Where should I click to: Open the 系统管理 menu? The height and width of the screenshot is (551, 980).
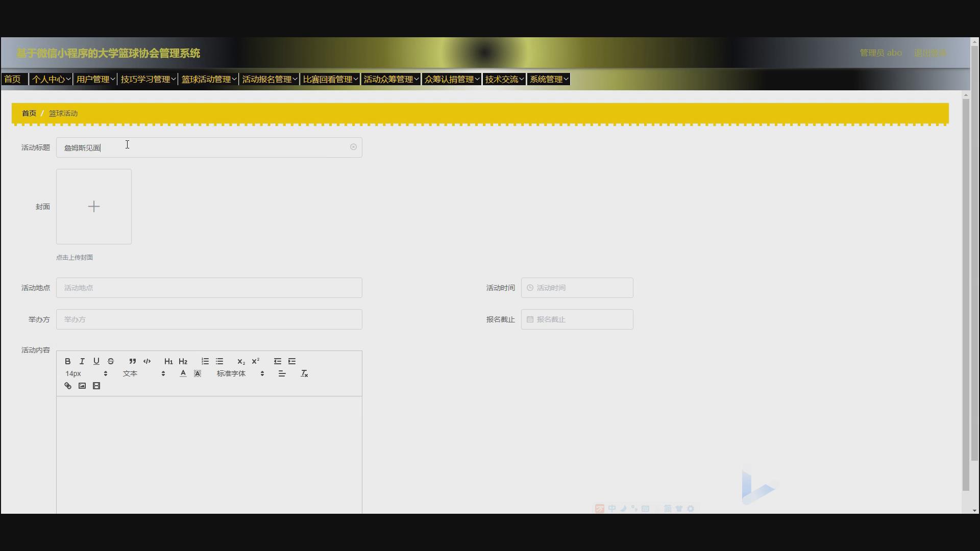(x=549, y=80)
